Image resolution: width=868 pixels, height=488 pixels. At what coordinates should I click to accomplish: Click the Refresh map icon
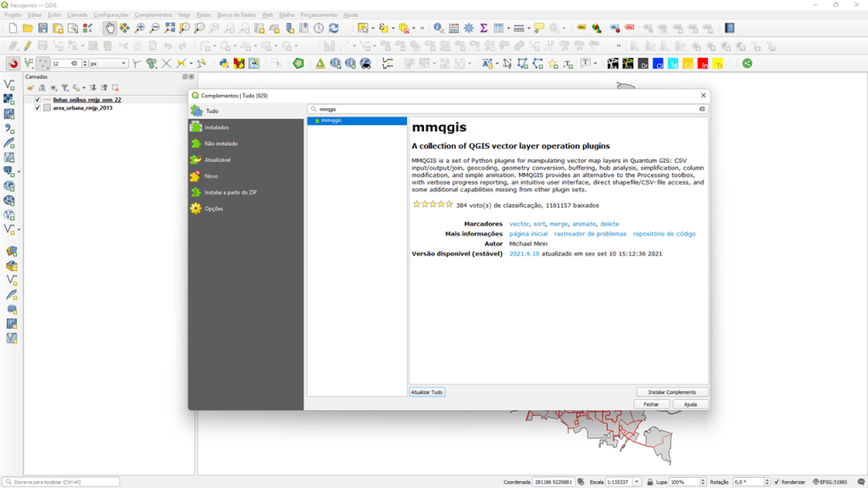tap(333, 29)
